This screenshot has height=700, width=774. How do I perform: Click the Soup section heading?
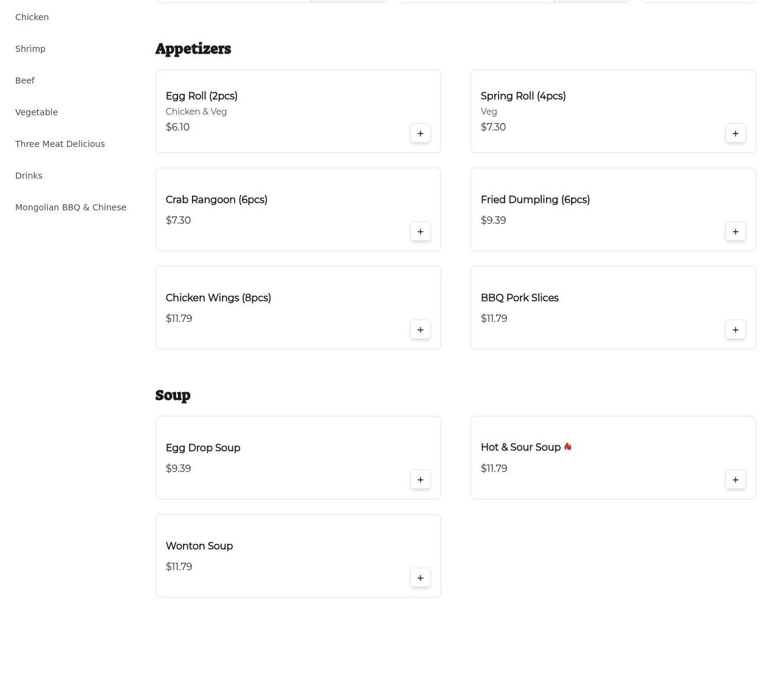(x=173, y=395)
